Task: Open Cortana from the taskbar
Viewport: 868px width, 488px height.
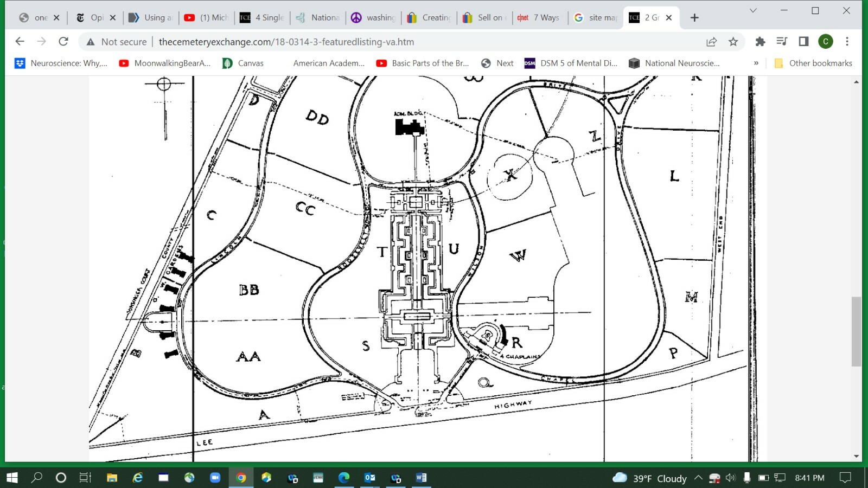Action: pyautogui.click(x=61, y=478)
